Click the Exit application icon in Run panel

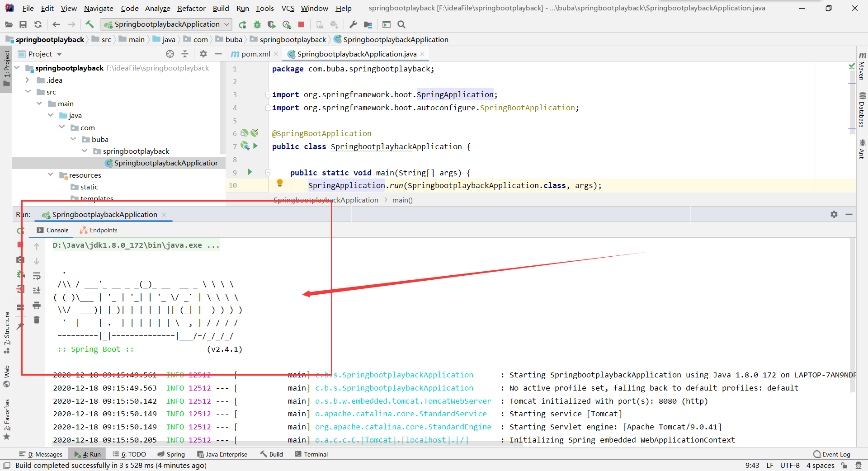(20, 289)
